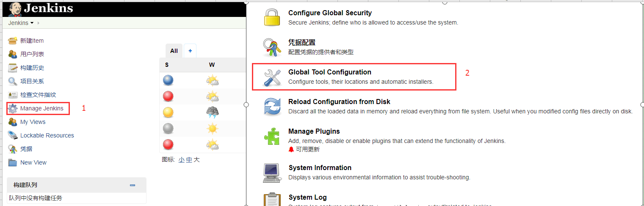Open the Configure Global Security heading link

point(330,13)
